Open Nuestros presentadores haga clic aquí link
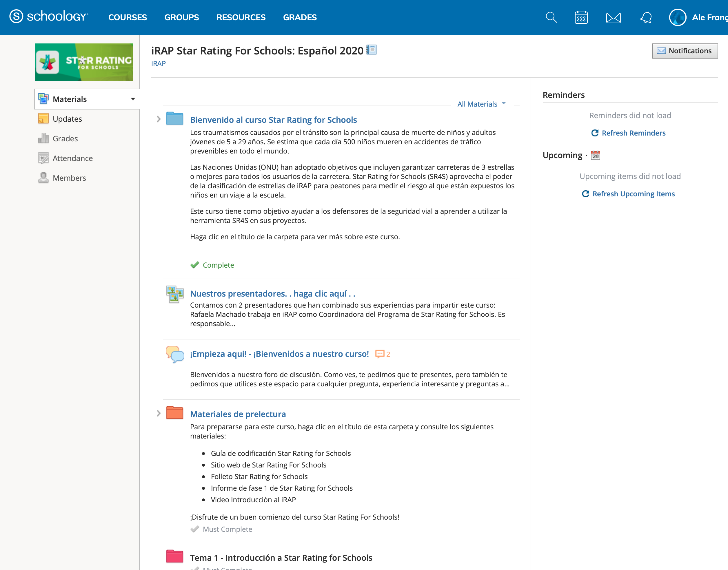The width and height of the screenshot is (728, 570). point(272,294)
